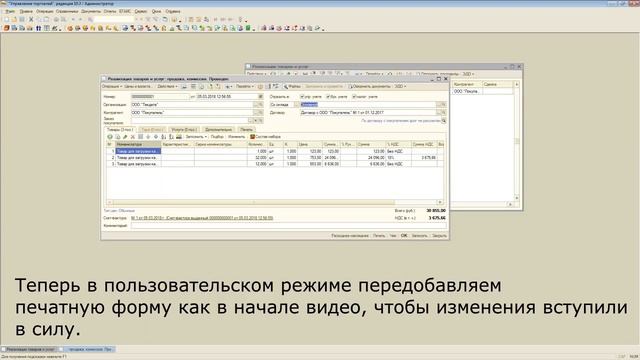Expand the Заполнить dropdown above goods table

[x=196, y=137]
